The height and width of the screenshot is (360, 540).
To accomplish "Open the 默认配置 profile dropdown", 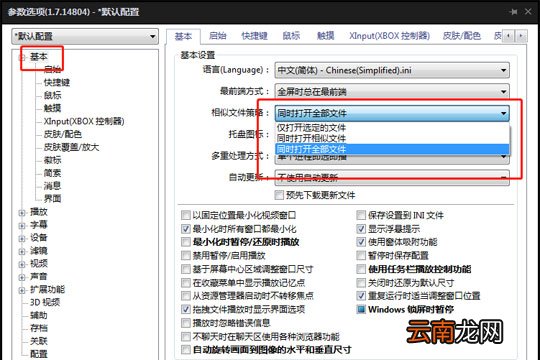I will coord(85,36).
